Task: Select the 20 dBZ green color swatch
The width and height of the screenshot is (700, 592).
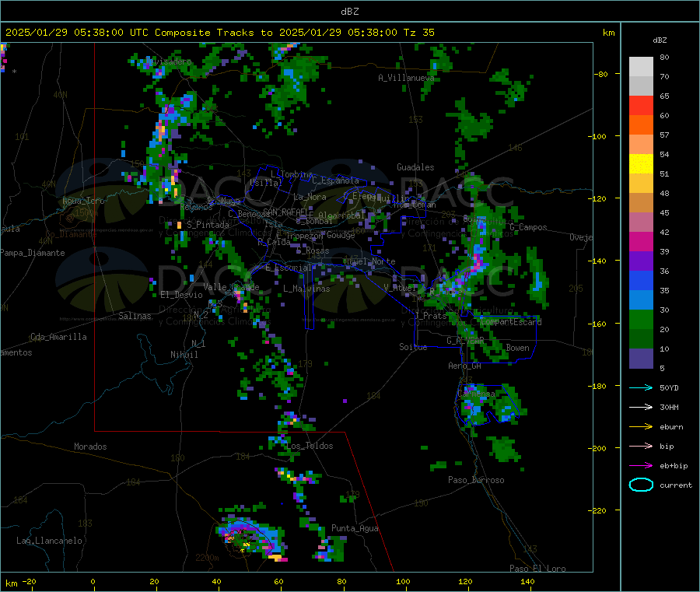Action: click(641, 319)
